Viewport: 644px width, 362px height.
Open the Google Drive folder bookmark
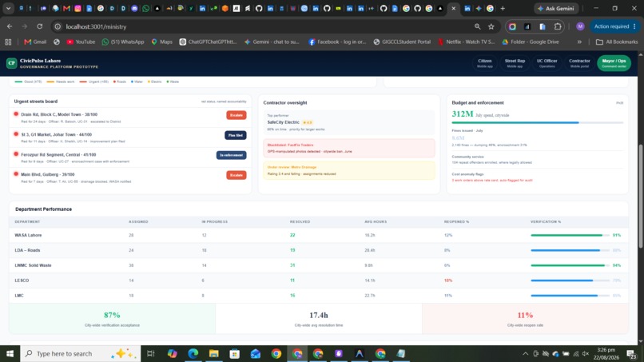tap(531, 42)
